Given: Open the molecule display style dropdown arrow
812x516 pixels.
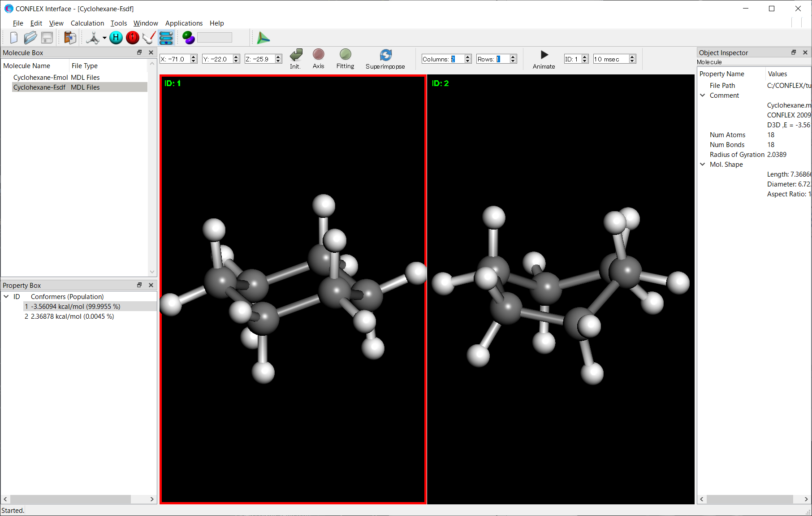Looking at the screenshot, I should 104,38.
